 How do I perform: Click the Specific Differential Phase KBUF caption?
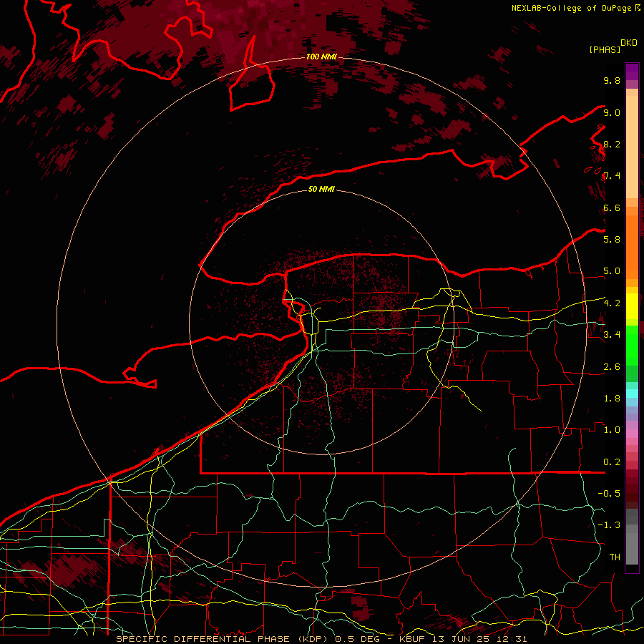(x=321, y=639)
